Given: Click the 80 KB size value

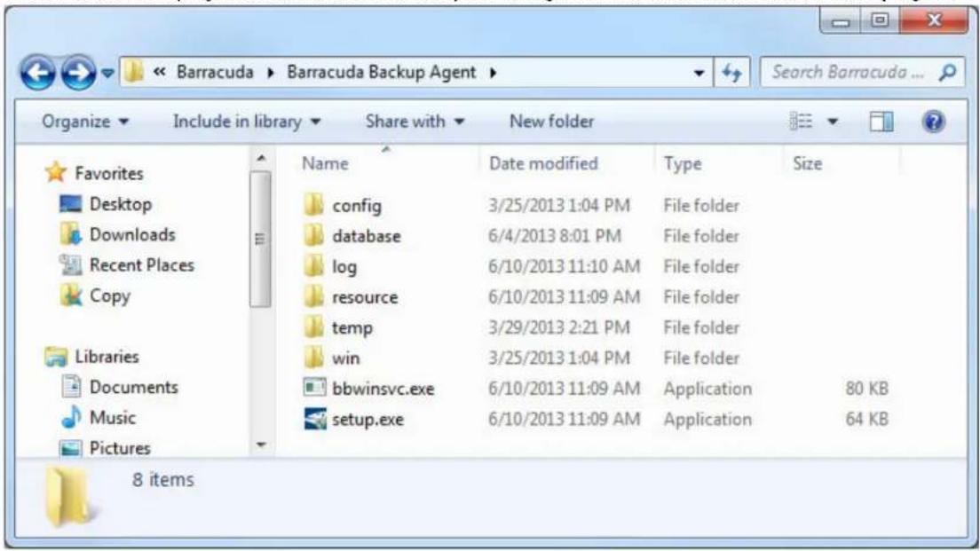Looking at the screenshot, I should 866,389.
